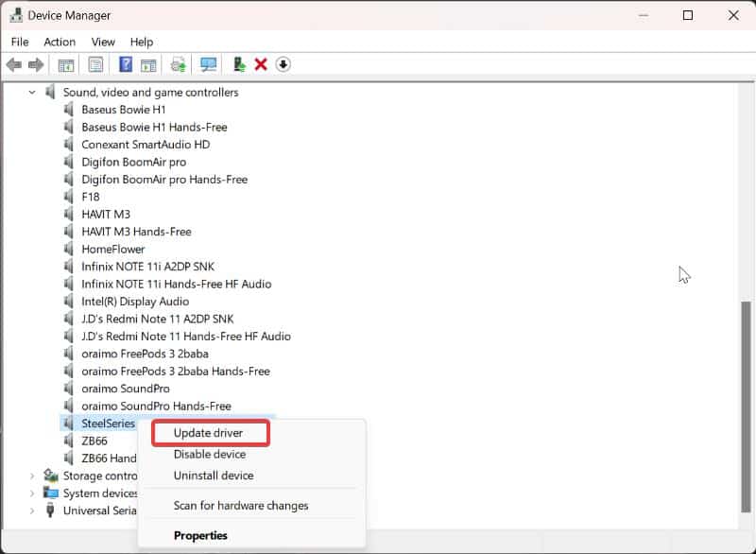Select Digifon BoomAir pro device
756x554 pixels.
pos(133,162)
